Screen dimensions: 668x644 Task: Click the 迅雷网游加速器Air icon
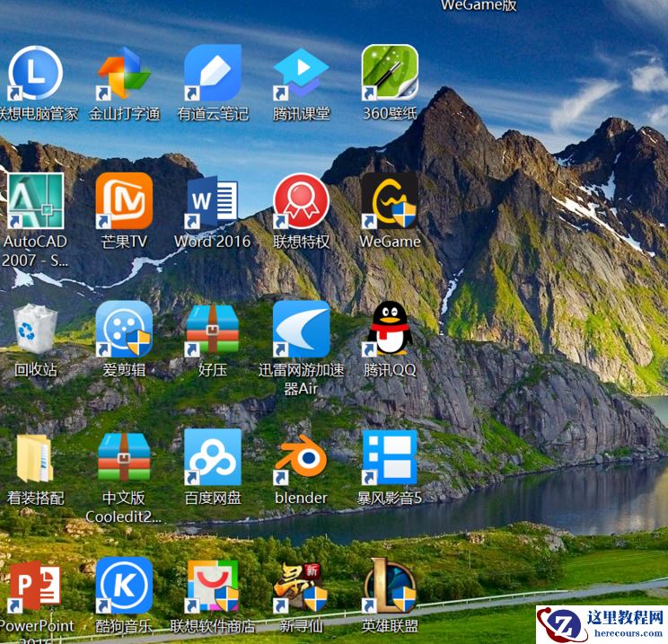click(301, 329)
